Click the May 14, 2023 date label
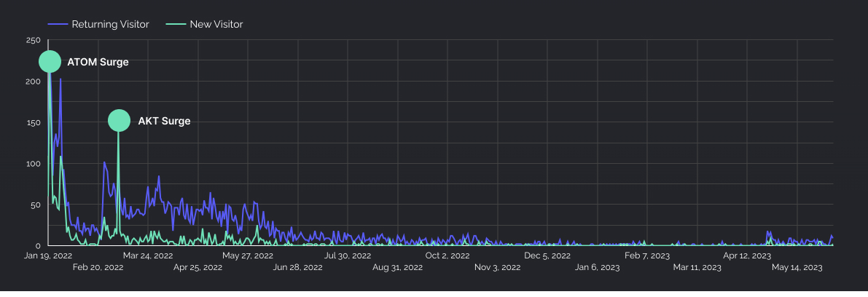 click(797, 267)
